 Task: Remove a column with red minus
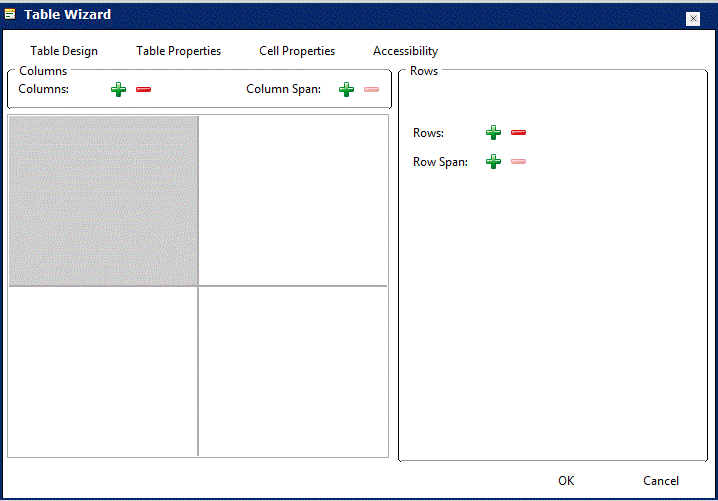(143, 90)
